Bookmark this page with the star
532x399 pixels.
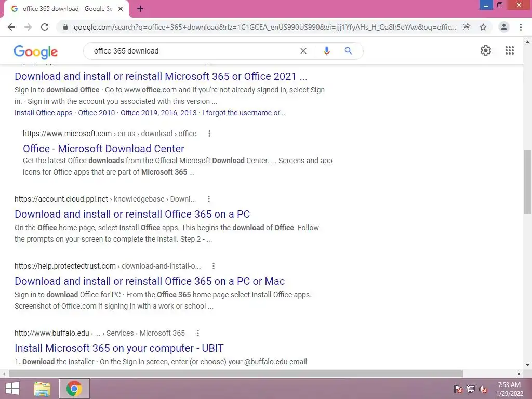(483, 27)
